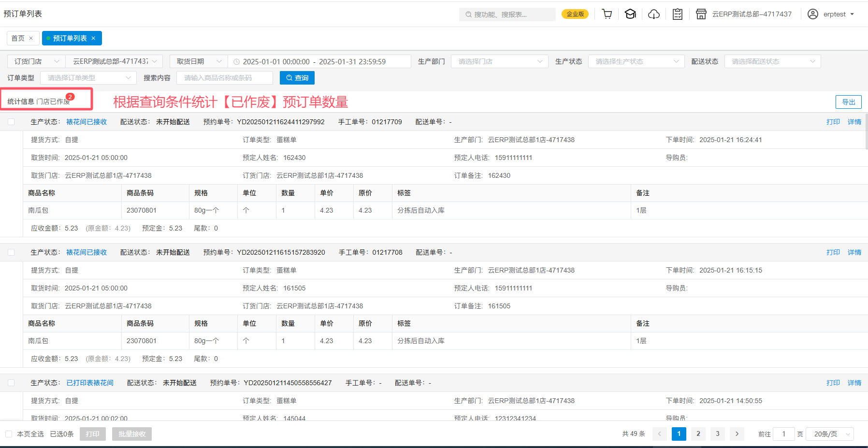The image size is (868, 448).
Task: Open the 取货日期 date type dropdown
Action: coord(199,61)
